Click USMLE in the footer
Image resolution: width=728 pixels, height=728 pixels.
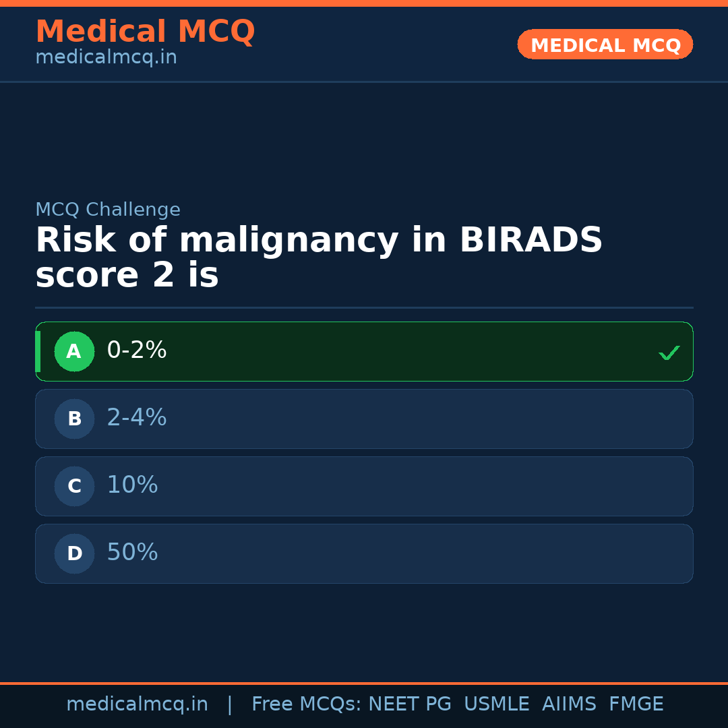click(x=496, y=704)
